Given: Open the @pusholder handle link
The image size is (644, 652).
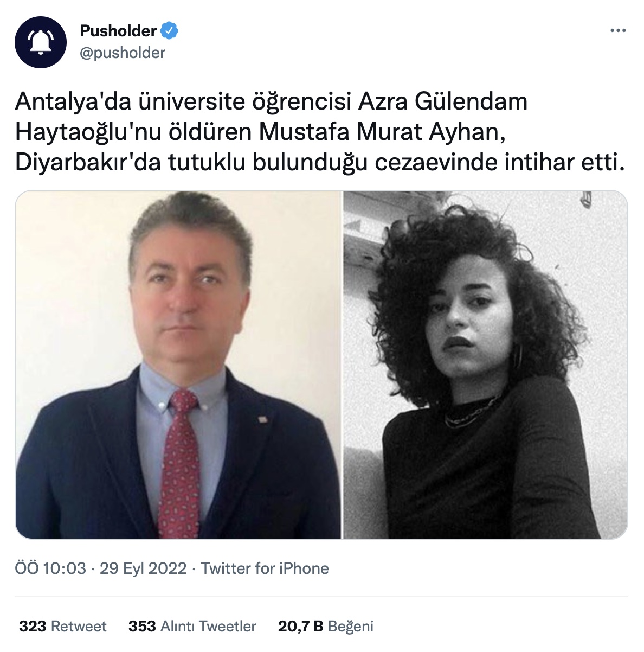Looking at the screenshot, I should pos(123,53).
